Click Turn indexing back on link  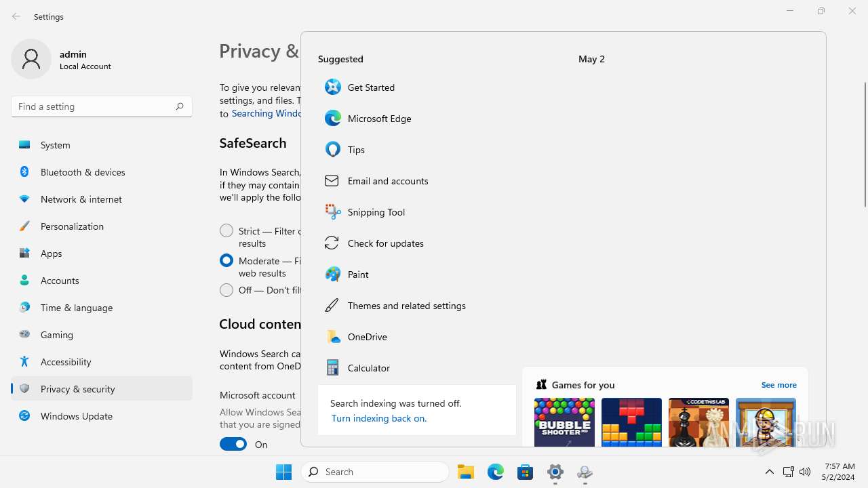(378, 418)
